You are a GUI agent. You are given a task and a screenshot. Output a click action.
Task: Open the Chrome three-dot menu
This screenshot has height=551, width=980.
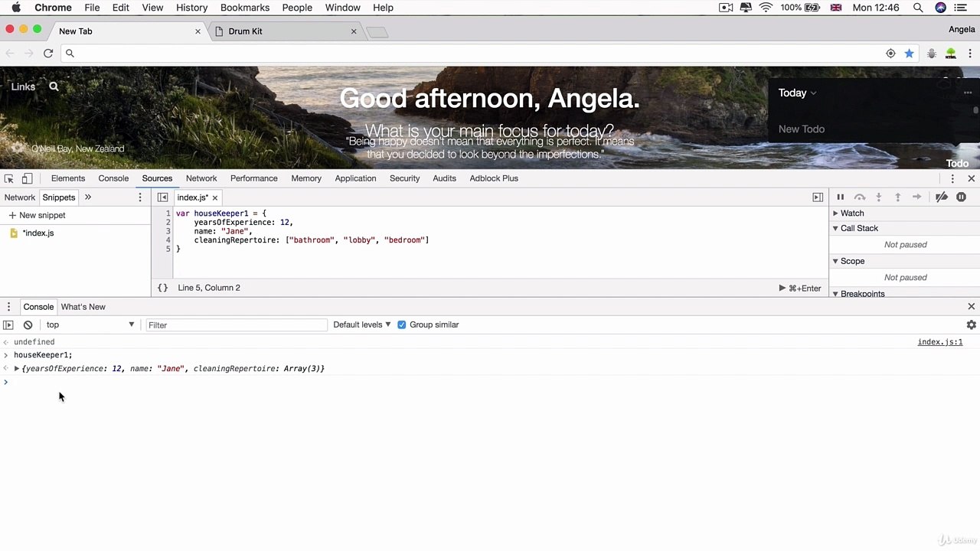[970, 53]
